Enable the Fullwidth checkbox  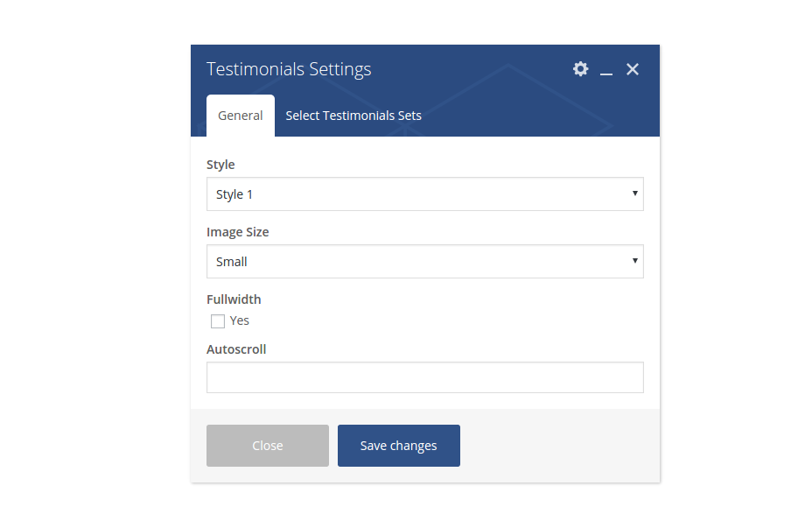(x=218, y=321)
